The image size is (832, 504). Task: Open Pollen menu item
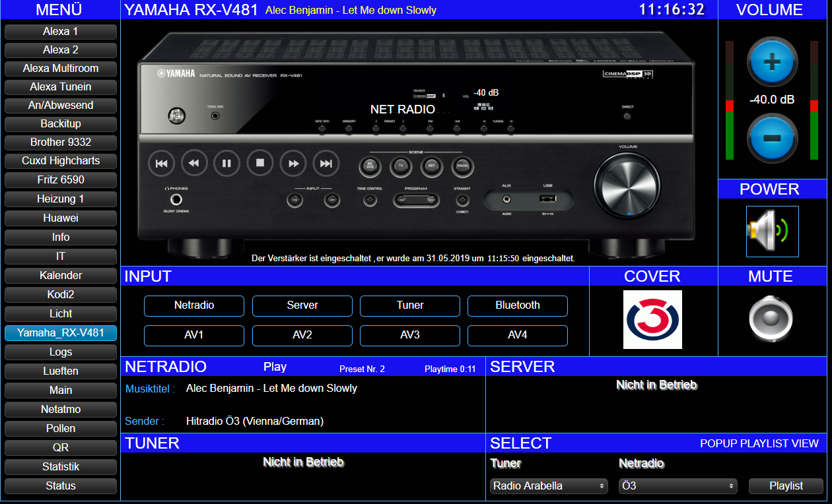(61, 429)
